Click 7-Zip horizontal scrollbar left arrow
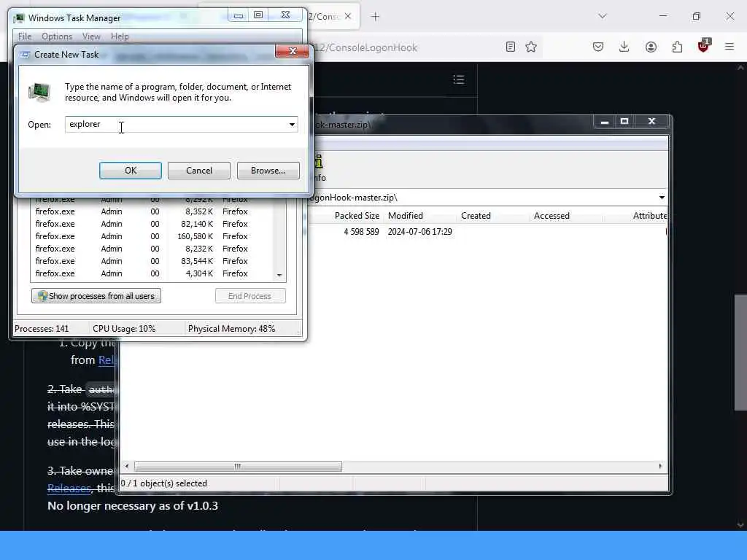747x560 pixels. pyautogui.click(x=127, y=466)
